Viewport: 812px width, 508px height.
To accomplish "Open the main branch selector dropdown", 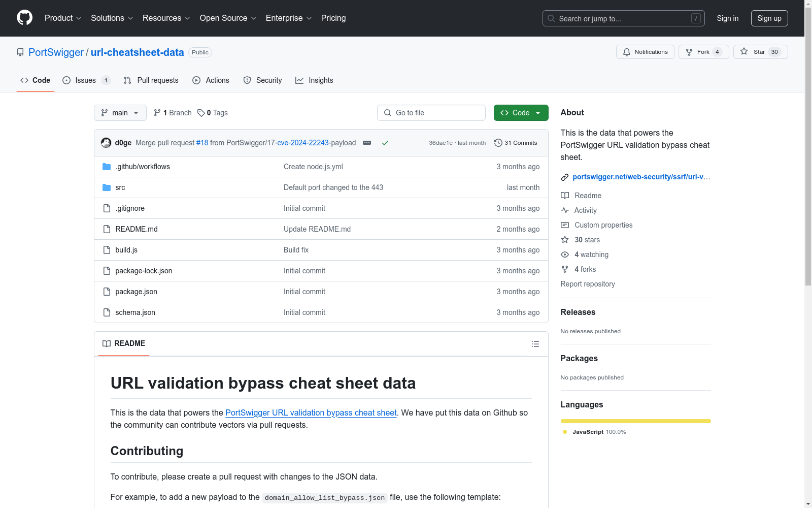I will click(120, 113).
